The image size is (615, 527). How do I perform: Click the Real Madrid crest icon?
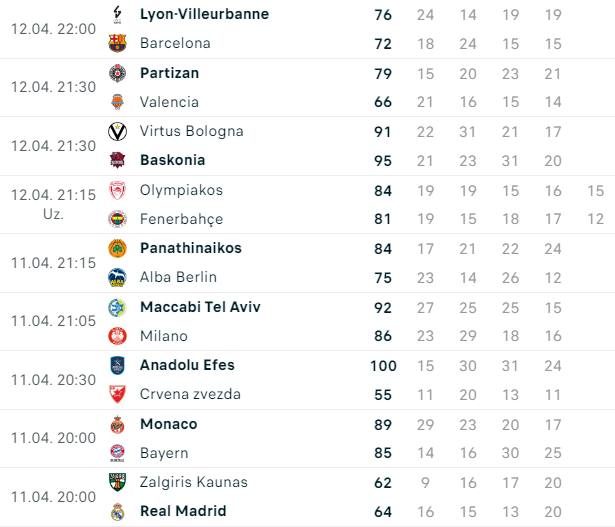117,511
